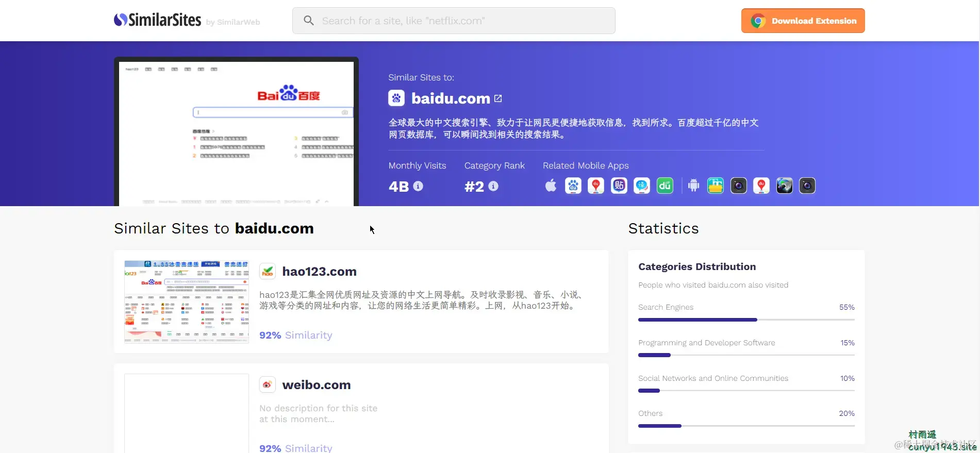
Task: Click the SimilarSites logo
Action: click(x=157, y=20)
